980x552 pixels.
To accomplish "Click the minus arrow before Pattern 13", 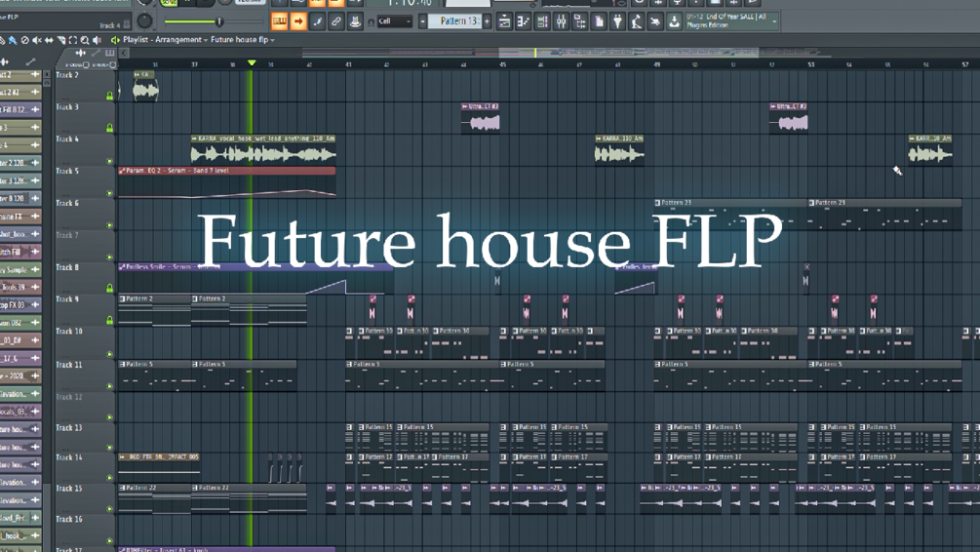I will (x=422, y=21).
